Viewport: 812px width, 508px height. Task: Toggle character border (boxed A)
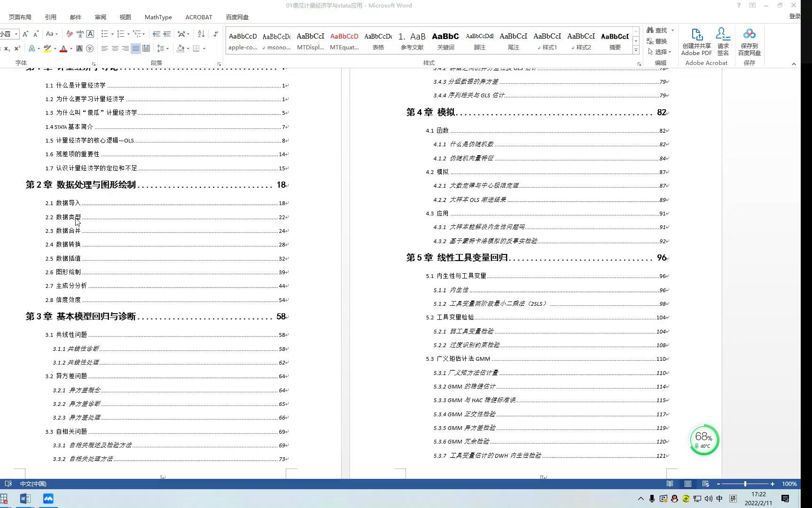coord(90,34)
